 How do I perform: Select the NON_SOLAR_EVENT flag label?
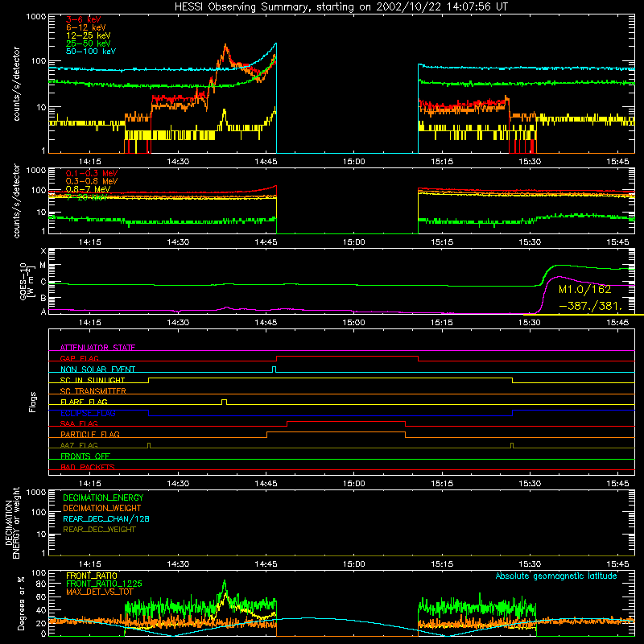click(97, 369)
